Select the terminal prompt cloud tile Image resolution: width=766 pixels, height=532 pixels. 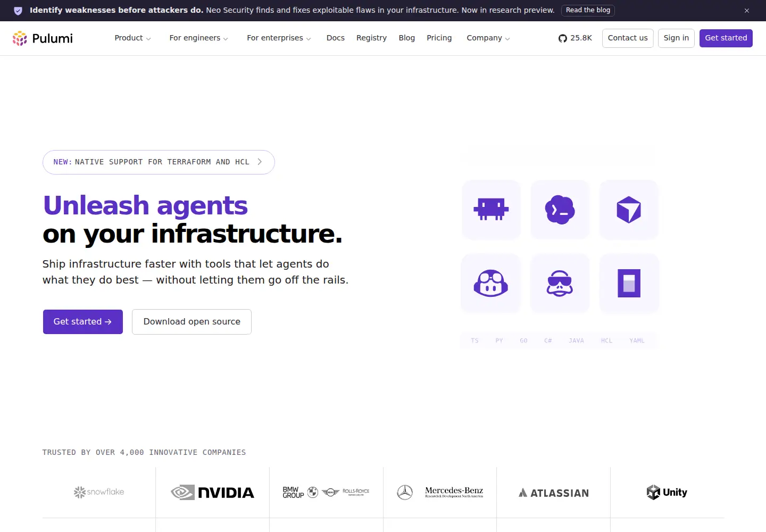(x=560, y=210)
